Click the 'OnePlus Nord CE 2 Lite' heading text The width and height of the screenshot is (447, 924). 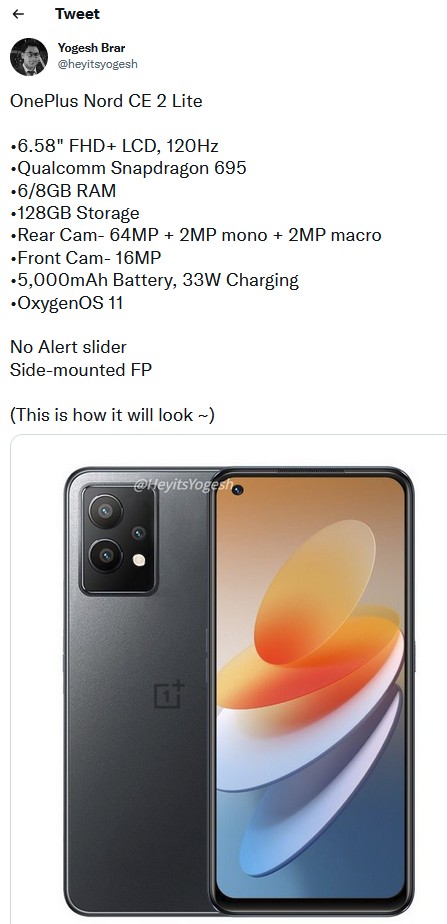106,101
